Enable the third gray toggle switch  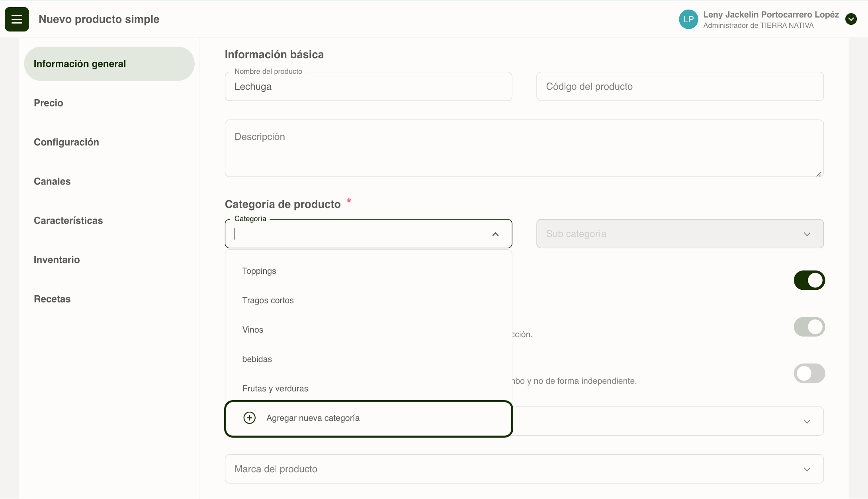(x=809, y=373)
